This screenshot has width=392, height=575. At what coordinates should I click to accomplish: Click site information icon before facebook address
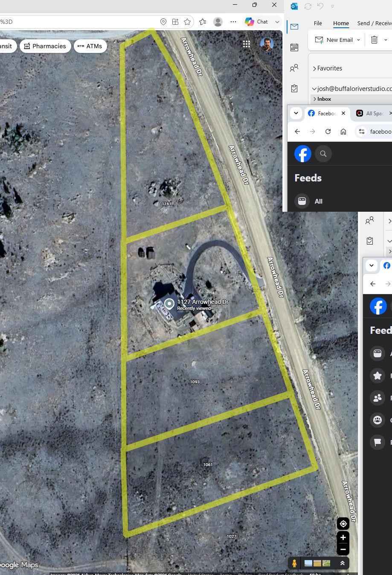pyautogui.click(x=362, y=131)
